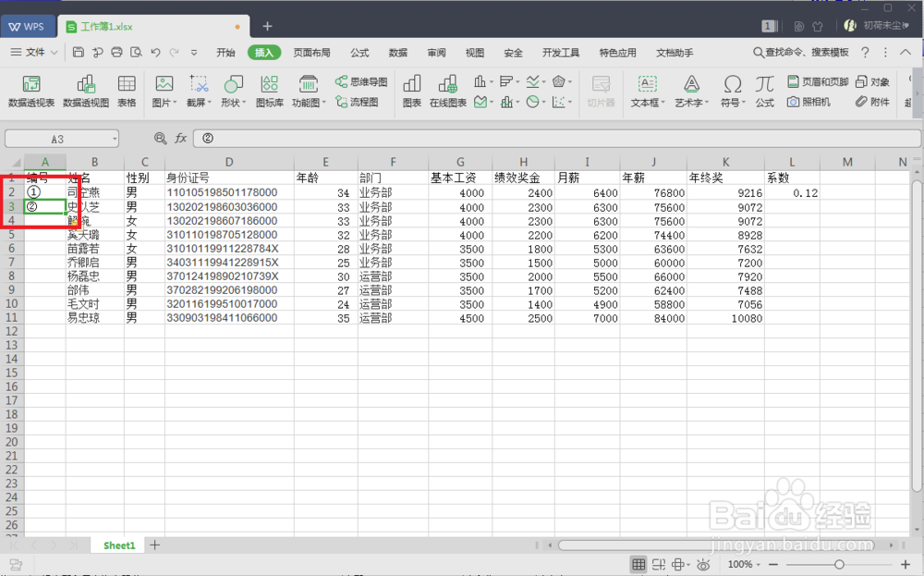Insert a mind map (思维导图)
The width and height of the screenshot is (924, 576).
(x=360, y=80)
